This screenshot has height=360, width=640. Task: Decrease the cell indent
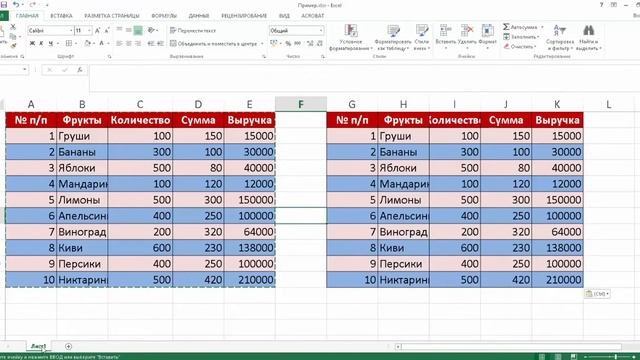pos(151,43)
